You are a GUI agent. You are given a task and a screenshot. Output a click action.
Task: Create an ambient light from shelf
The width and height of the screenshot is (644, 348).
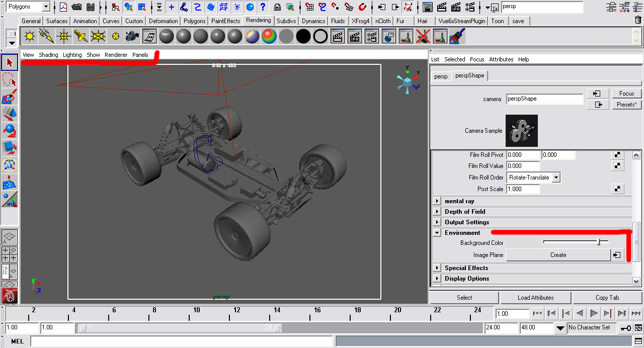click(30, 36)
